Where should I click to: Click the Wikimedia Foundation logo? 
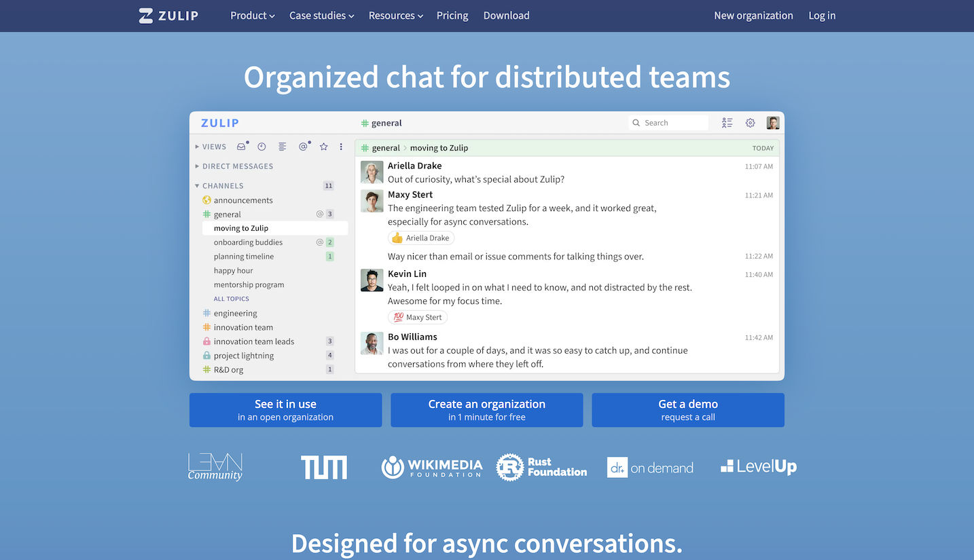click(432, 467)
